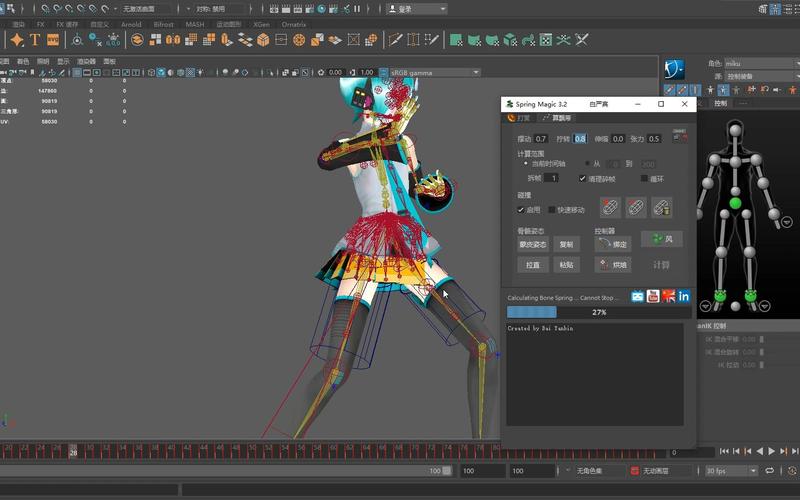Switch to the Arnold shelf tab
Screen dimensions: 800x500
(x=130, y=23)
